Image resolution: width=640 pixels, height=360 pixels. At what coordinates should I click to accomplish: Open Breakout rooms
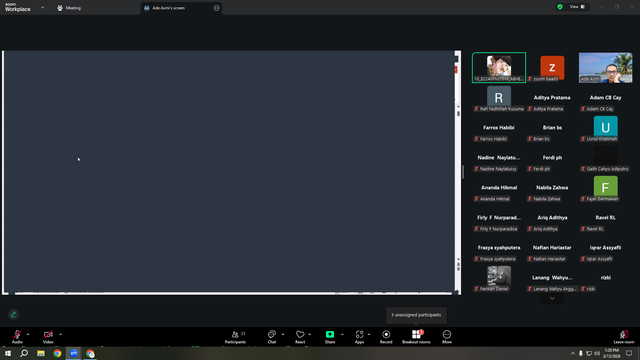[x=416, y=337]
